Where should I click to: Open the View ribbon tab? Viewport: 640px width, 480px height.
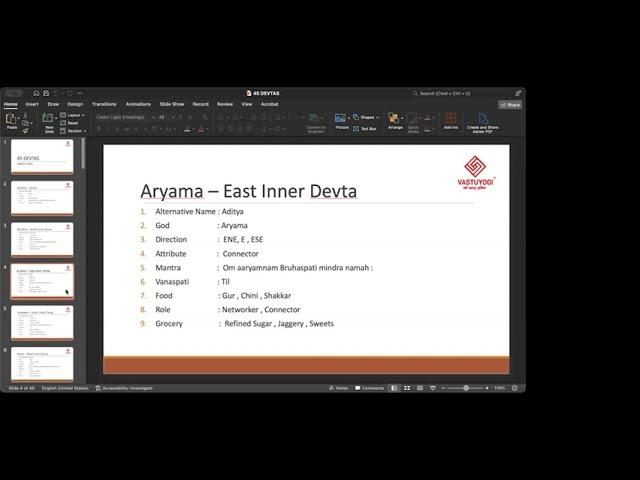(247, 104)
